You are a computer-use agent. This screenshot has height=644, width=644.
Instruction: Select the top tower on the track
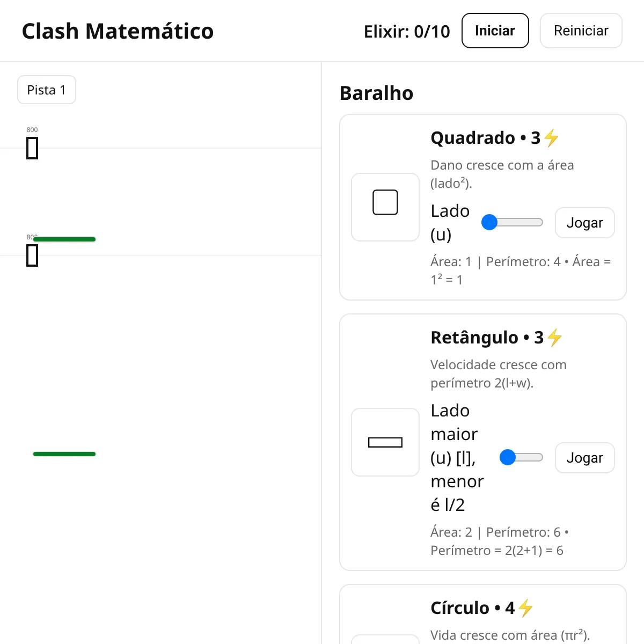(x=32, y=148)
